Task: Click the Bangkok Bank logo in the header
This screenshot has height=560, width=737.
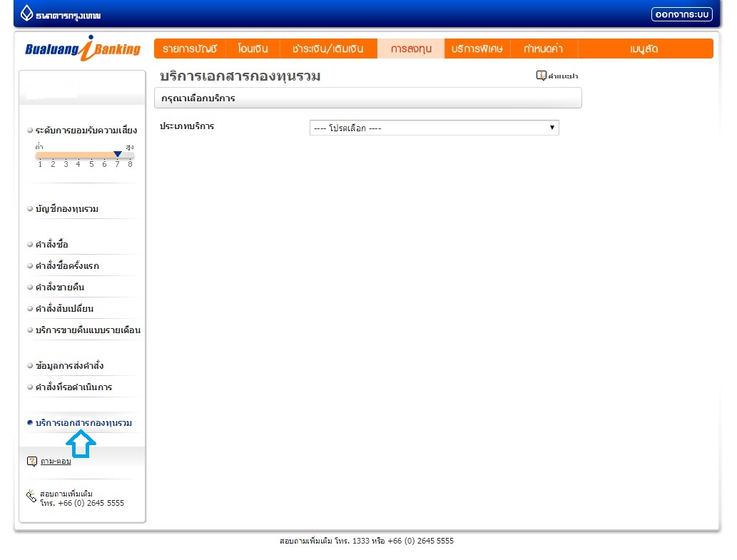Action: [x=60, y=14]
